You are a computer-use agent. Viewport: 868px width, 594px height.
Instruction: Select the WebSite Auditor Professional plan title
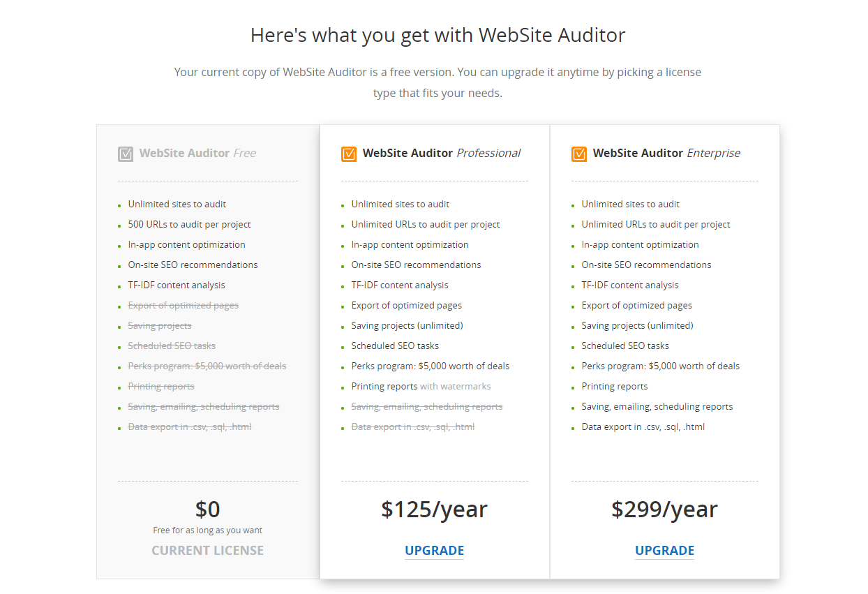442,153
